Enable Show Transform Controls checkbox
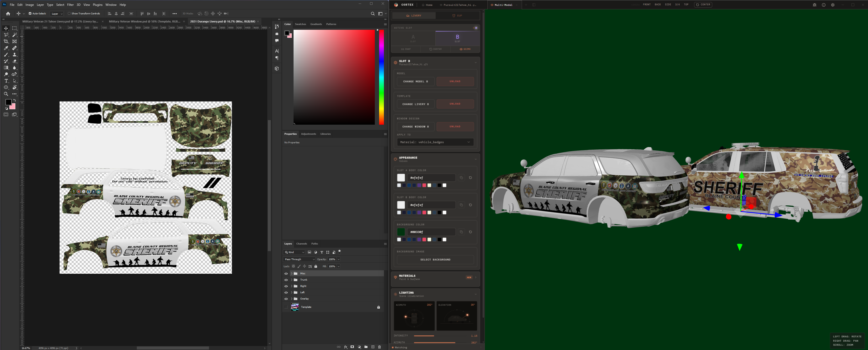The image size is (868, 350). tap(69, 13)
